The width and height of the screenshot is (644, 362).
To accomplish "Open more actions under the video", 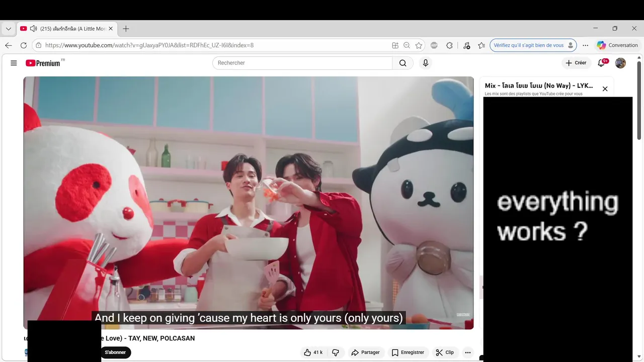I will (x=468, y=352).
